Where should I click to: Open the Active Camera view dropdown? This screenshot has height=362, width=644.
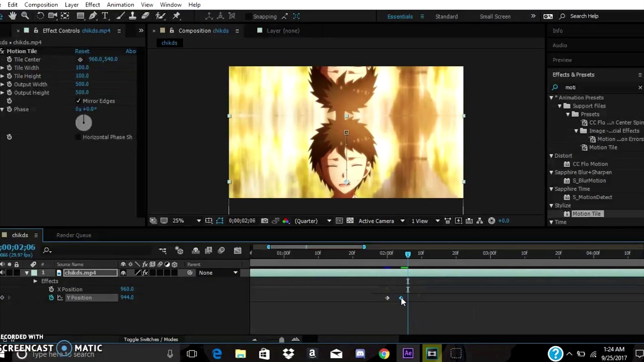(x=381, y=221)
